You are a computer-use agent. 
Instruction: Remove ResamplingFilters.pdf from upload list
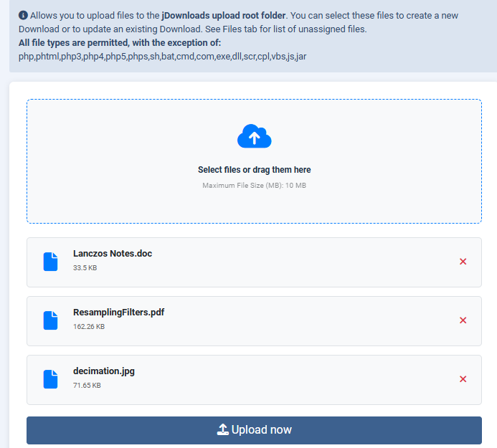click(463, 320)
